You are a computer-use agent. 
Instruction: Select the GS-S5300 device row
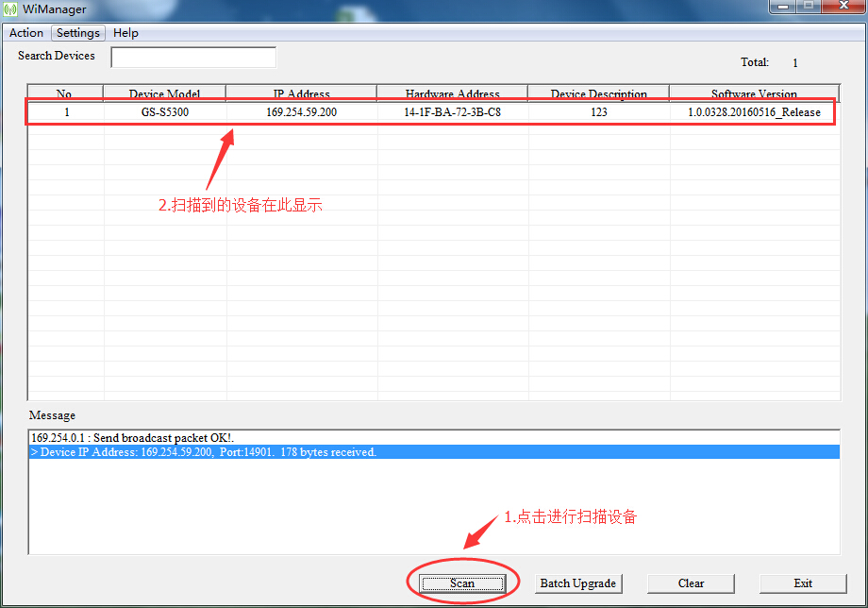[x=165, y=112]
